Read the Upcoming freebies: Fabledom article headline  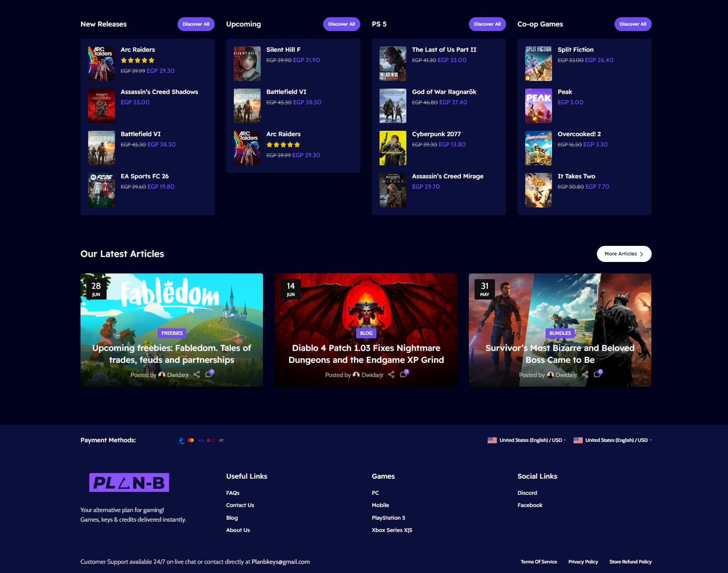point(172,354)
